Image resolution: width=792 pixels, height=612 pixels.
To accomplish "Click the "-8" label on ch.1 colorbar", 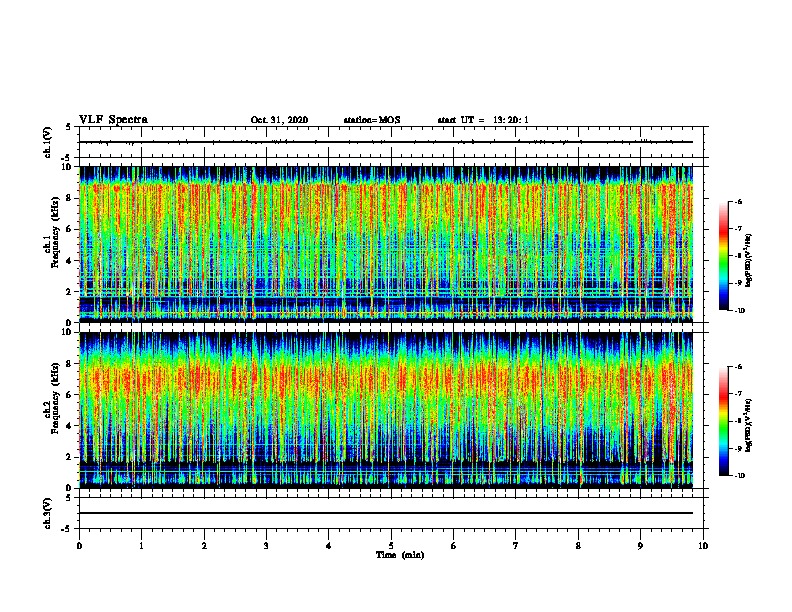I will click(738, 256).
